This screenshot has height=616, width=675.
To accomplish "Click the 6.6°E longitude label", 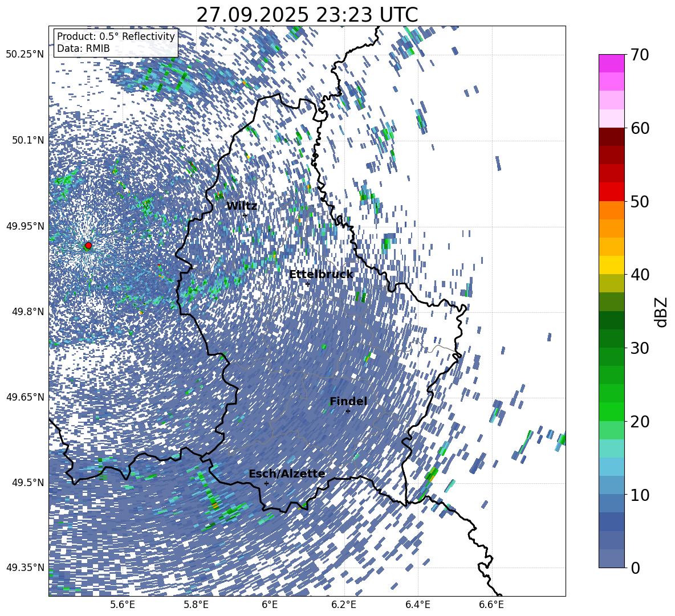I will pyautogui.click(x=491, y=605).
